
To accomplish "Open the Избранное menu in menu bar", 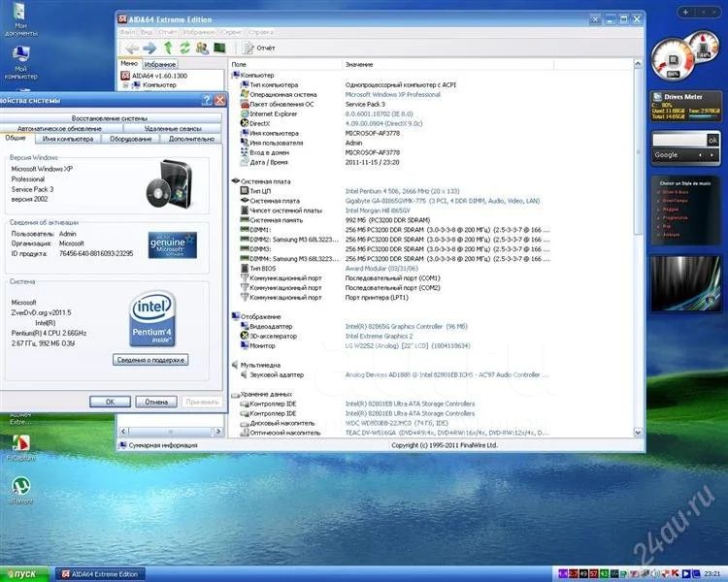I will pyautogui.click(x=199, y=32).
